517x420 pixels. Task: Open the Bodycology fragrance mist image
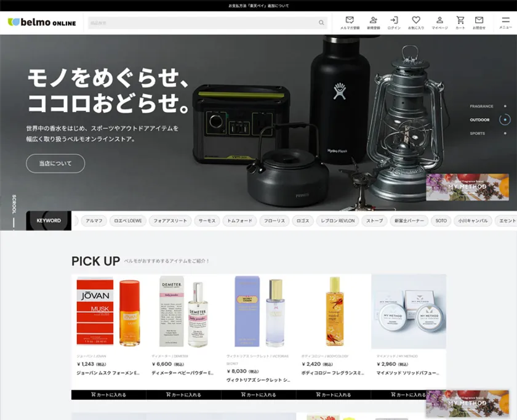click(334, 312)
